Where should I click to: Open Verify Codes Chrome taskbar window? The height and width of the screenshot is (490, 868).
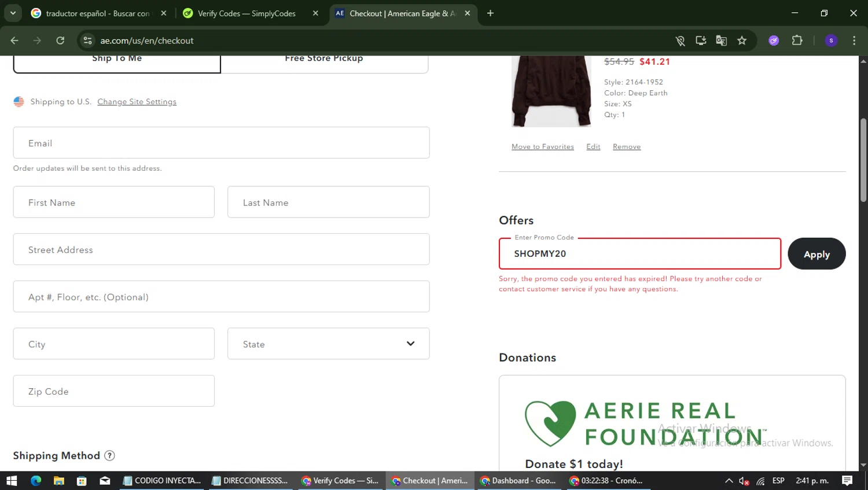click(340, 481)
